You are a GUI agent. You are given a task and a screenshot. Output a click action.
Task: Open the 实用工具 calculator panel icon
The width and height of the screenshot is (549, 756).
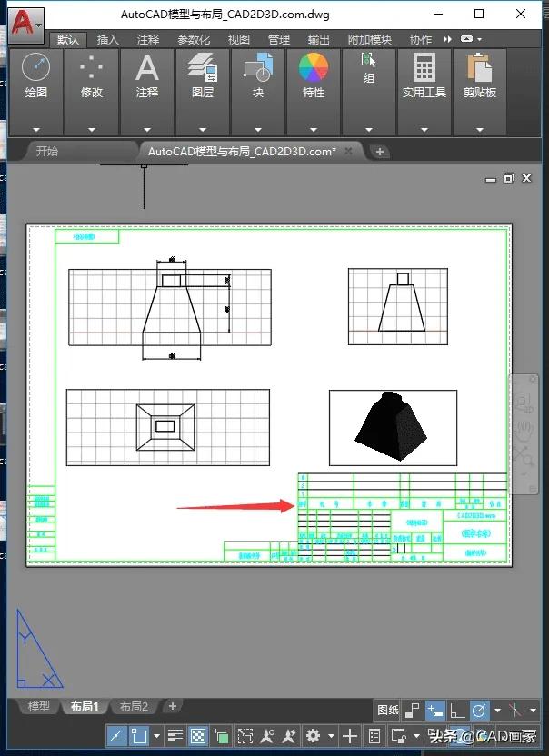(x=424, y=67)
